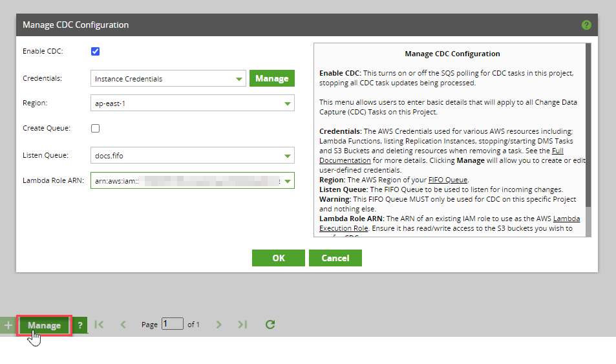This screenshot has width=616, height=364.
Task: Tick the Create Queue checkbox
Action: (95, 129)
